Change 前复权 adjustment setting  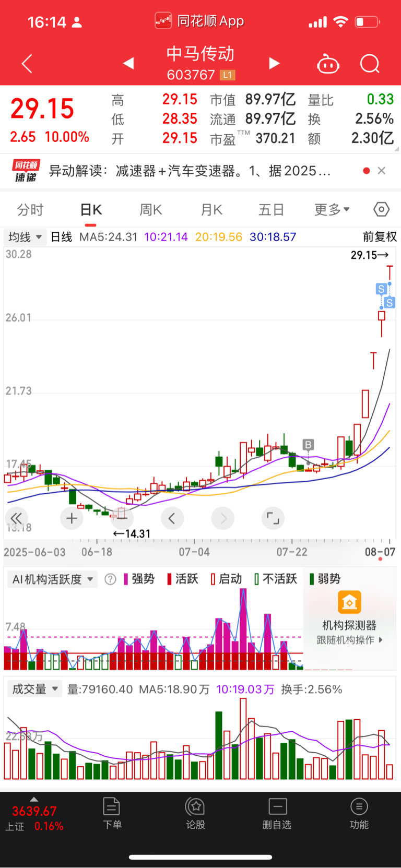(380, 237)
